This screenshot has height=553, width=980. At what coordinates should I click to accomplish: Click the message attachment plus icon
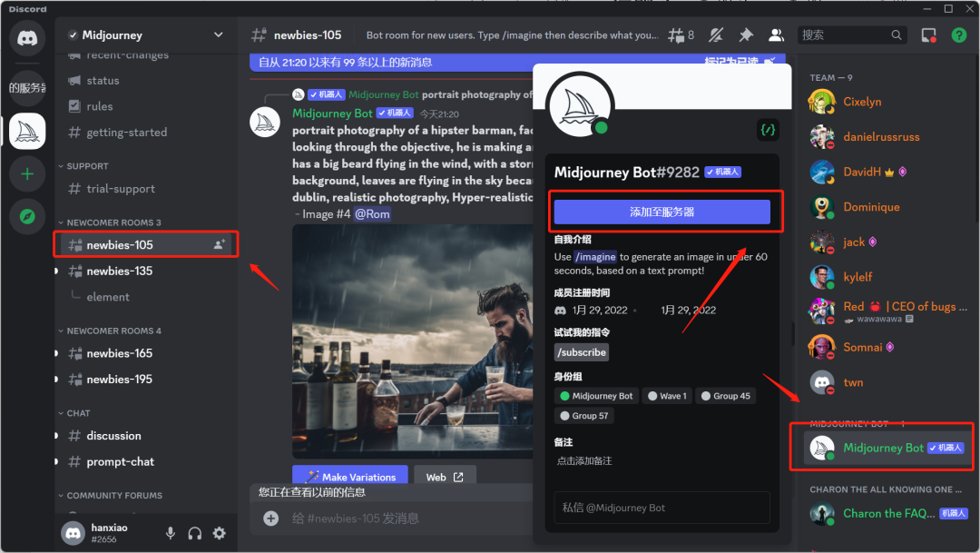coord(270,518)
